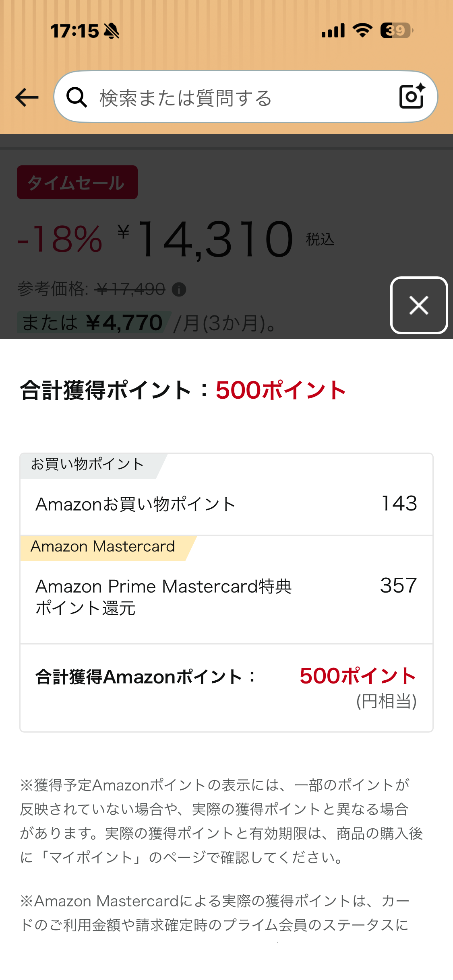Select the お買い物ポイント section label
This screenshot has height=980, width=453.
pyautogui.click(x=87, y=465)
